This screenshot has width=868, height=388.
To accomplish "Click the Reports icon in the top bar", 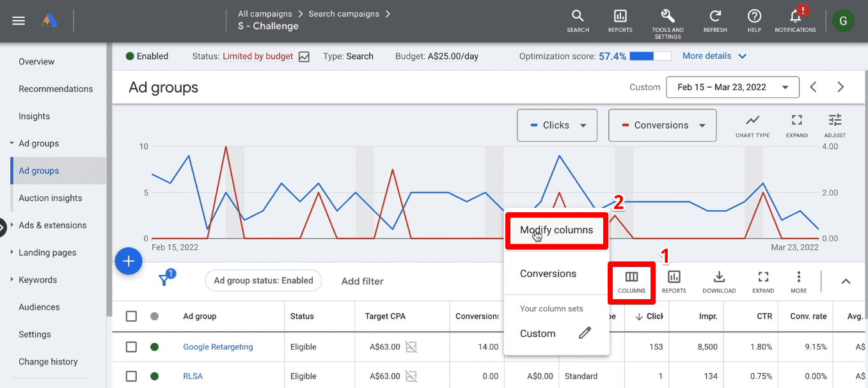I will pyautogui.click(x=619, y=21).
